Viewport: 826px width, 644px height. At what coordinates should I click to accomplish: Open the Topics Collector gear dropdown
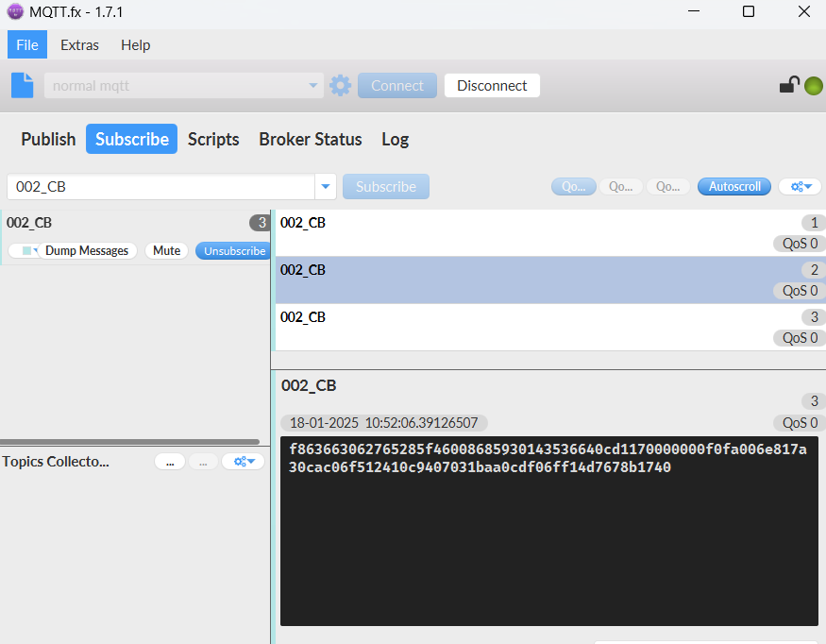[243, 462]
